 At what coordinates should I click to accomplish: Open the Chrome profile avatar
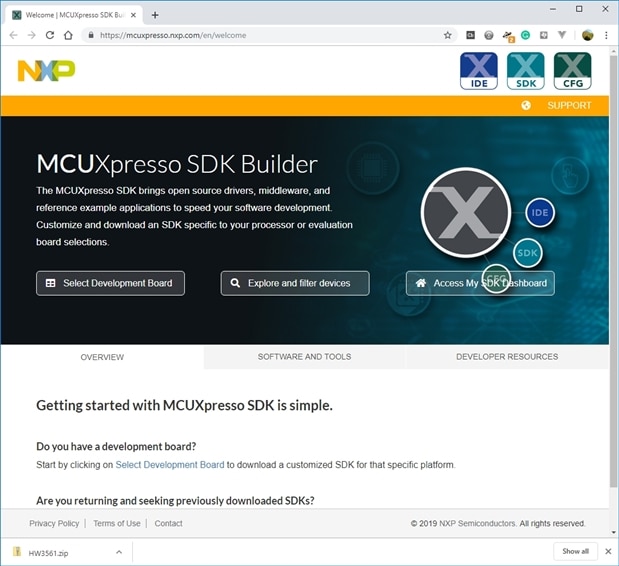tap(587, 35)
